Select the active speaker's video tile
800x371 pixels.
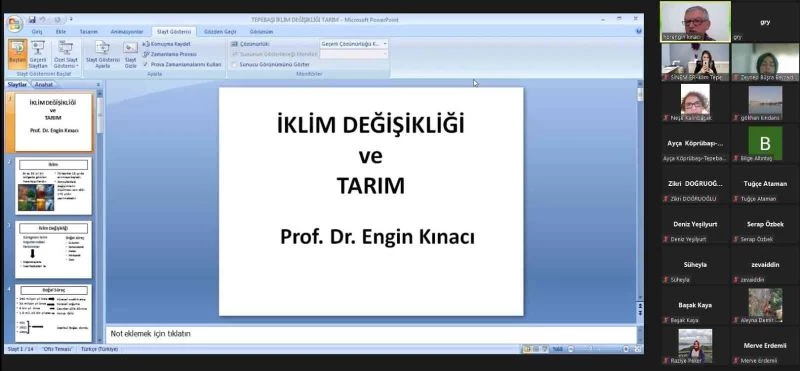coord(695,21)
